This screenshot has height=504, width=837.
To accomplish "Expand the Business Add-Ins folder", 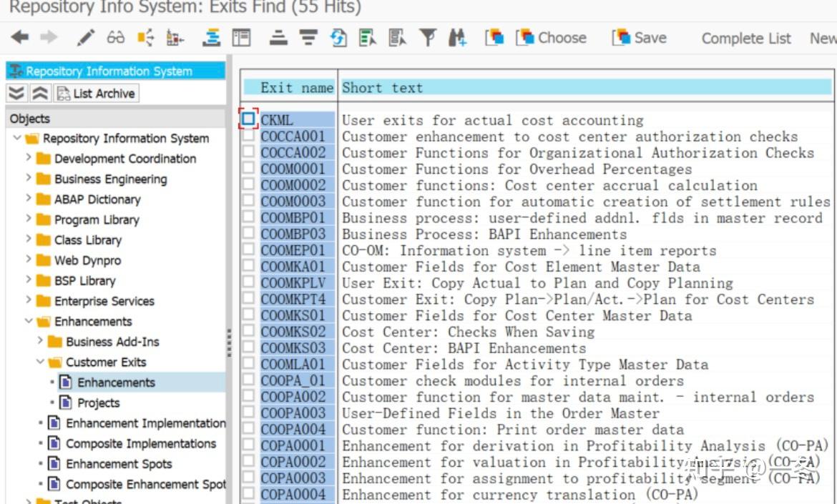I will coord(41,341).
